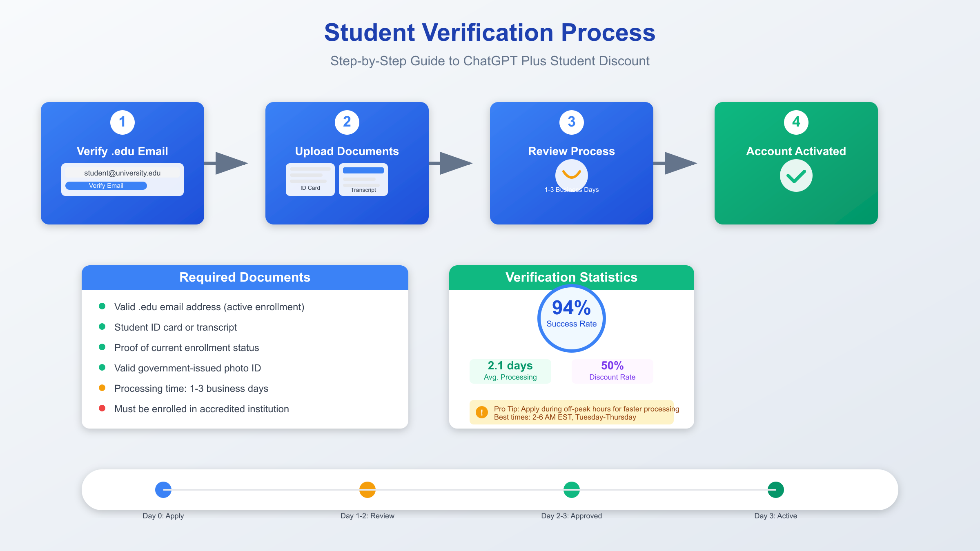Click the Pro Tip warning icon
Image resolution: width=980 pixels, height=551 pixels.
(x=482, y=412)
